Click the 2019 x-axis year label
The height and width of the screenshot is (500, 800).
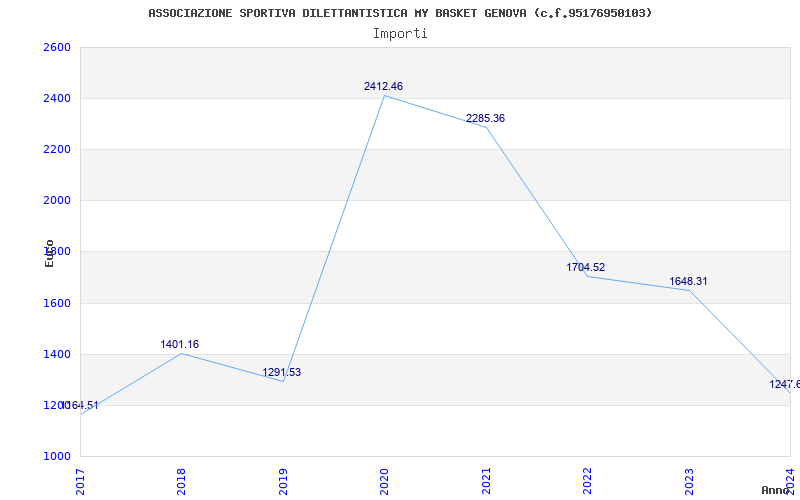point(283,482)
